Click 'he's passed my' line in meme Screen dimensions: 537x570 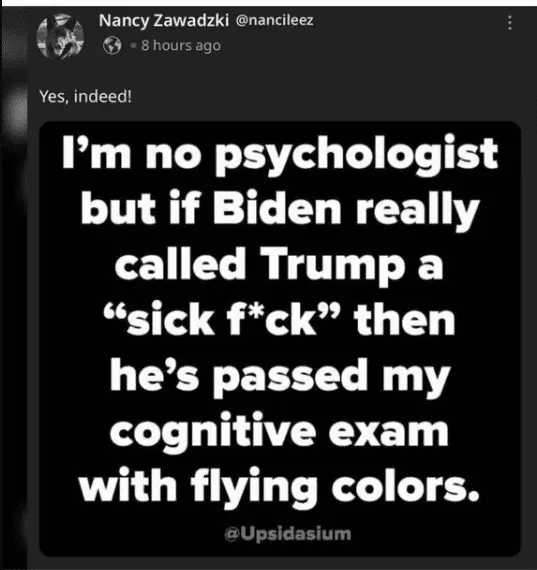tap(280, 377)
